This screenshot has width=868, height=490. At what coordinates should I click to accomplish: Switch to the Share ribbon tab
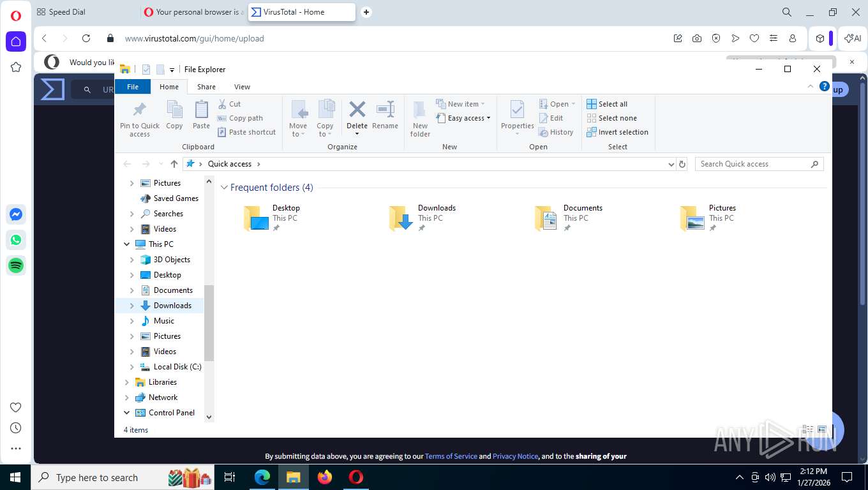pyautogui.click(x=206, y=87)
